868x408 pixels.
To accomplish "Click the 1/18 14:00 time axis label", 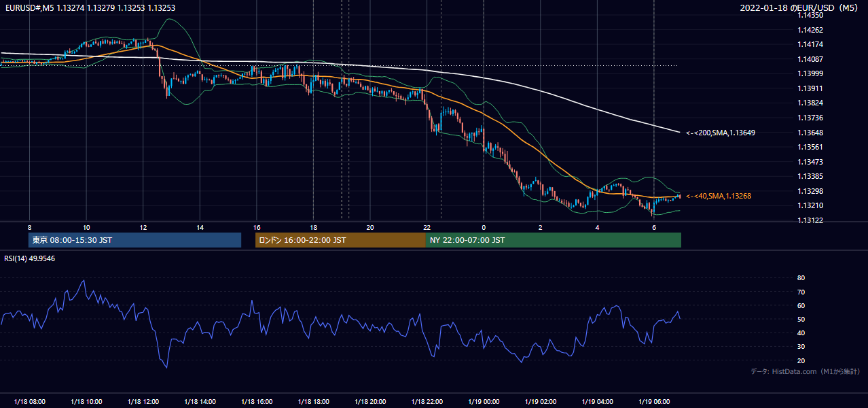I will pos(200,402).
